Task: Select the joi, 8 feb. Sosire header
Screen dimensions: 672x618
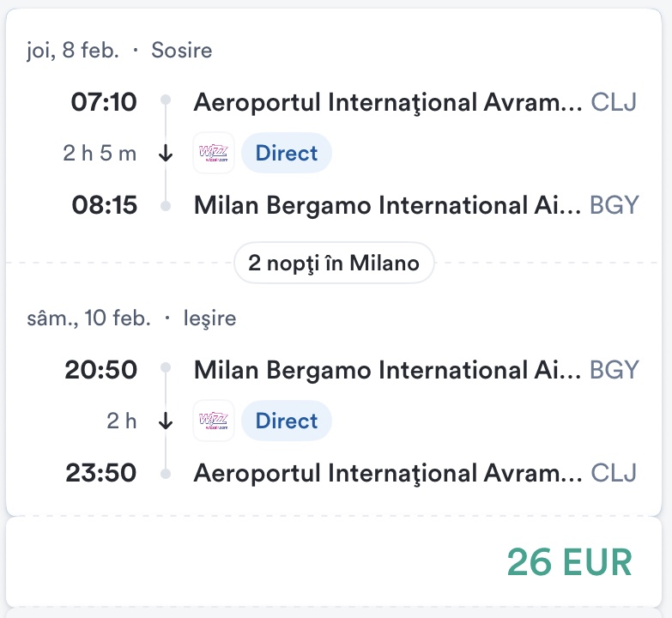Action: click(119, 51)
